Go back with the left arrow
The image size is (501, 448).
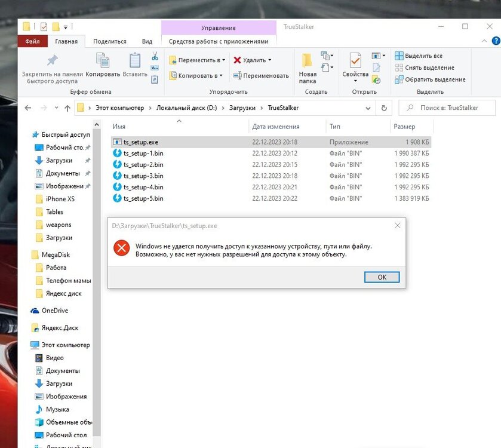pyautogui.click(x=28, y=108)
